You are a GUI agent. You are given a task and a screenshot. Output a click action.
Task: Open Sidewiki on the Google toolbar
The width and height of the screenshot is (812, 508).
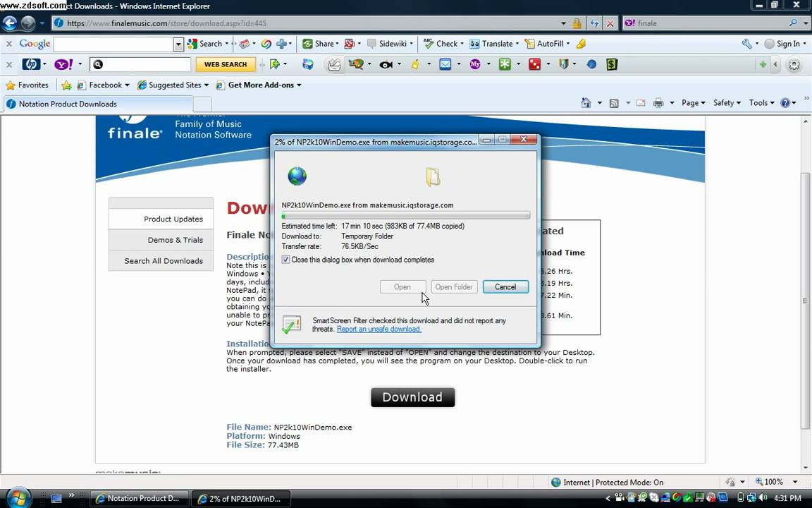390,44
